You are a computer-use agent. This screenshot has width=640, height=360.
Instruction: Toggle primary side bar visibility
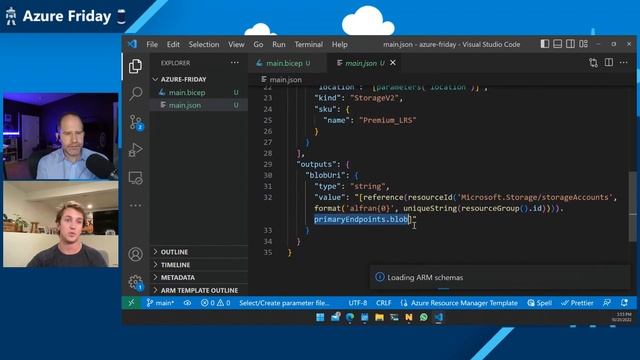point(544,44)
